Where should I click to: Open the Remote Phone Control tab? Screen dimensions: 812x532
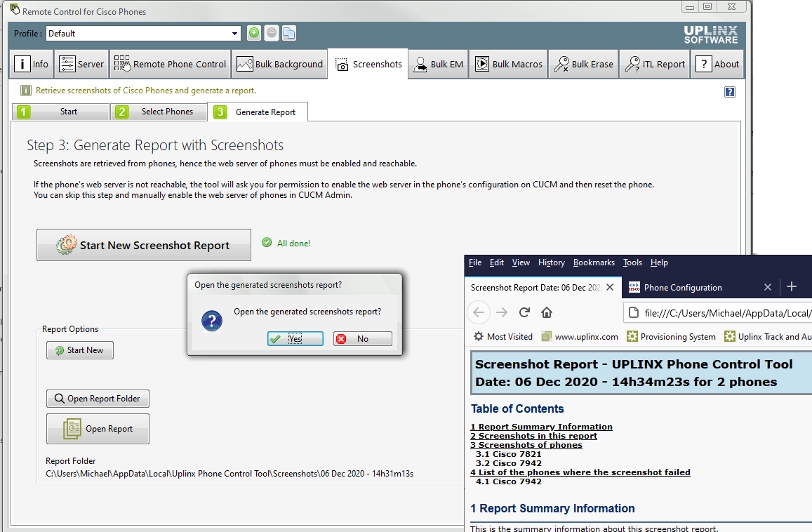click(170, 65)
